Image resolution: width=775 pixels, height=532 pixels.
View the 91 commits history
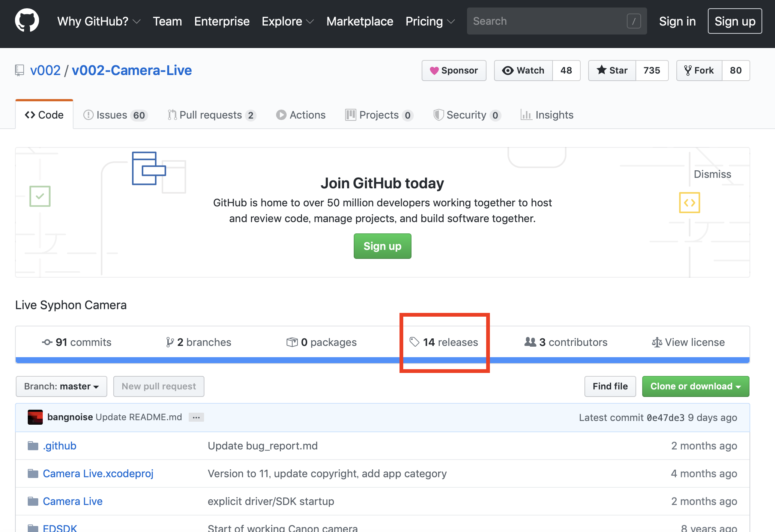[x=77, y=342]
